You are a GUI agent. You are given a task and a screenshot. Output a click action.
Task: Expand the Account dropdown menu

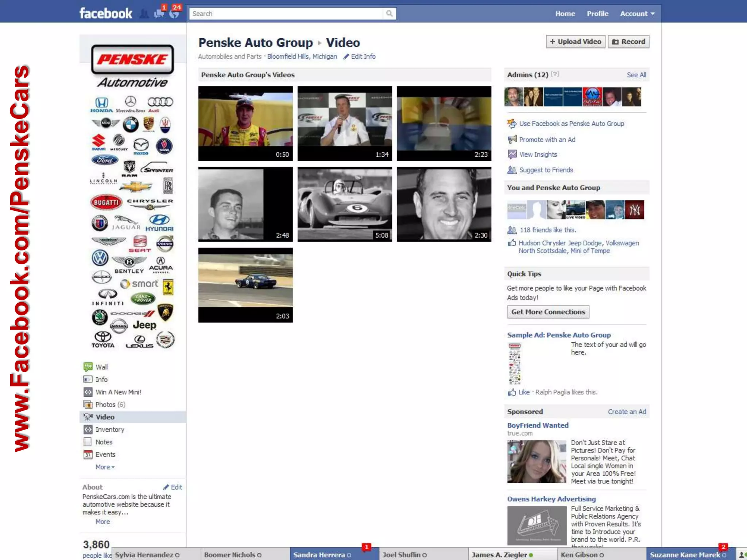pyautogui.click(x=637, y=14)
